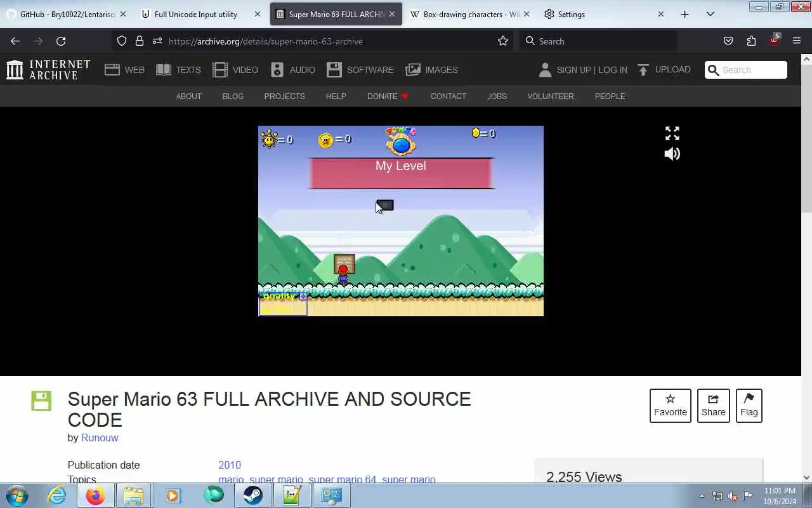Open the author link Runouw
The image size is (812, 508).
[x=100, y=438]
